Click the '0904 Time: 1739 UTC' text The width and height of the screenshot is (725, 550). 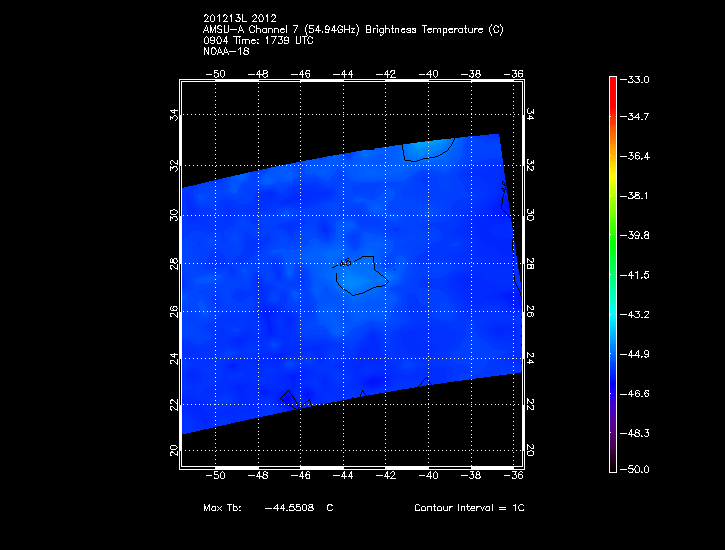pyautogui.click(x=258, y=41)
